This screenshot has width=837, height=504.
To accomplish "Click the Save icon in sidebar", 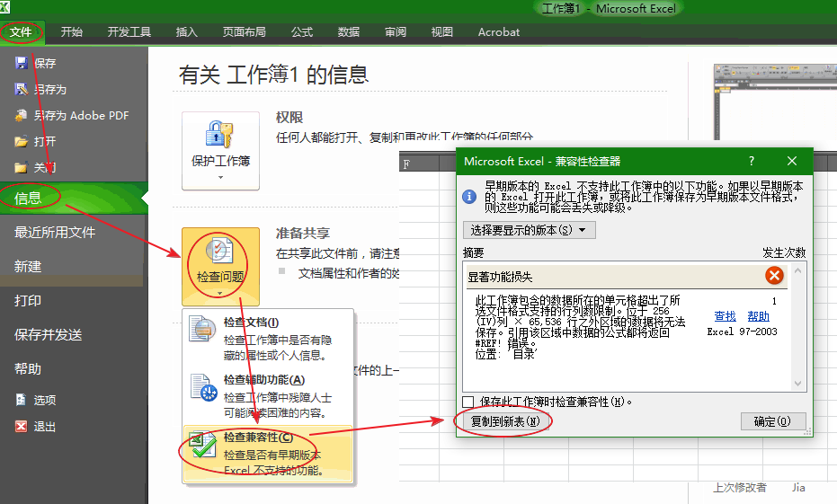I will 22,63.
